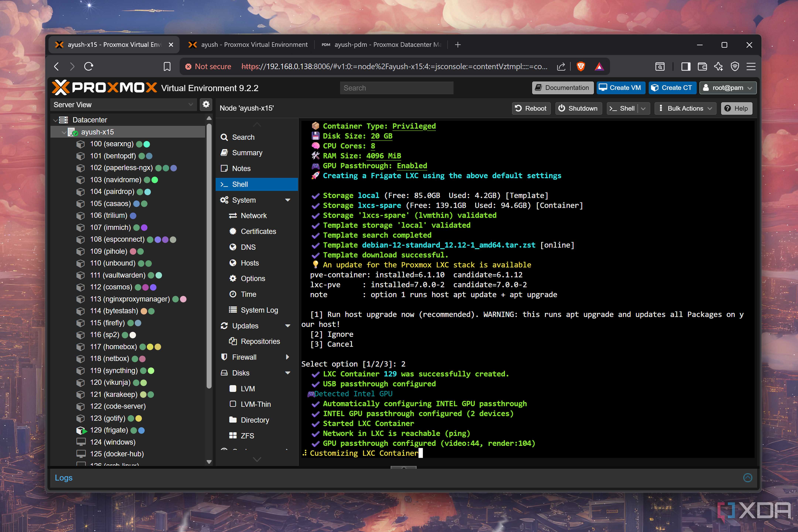Open the Server View dropdown

point(124,105)
